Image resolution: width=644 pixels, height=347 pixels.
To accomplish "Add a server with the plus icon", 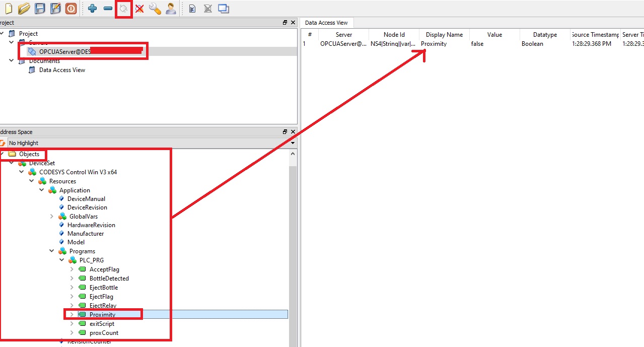I will (92, 9).
